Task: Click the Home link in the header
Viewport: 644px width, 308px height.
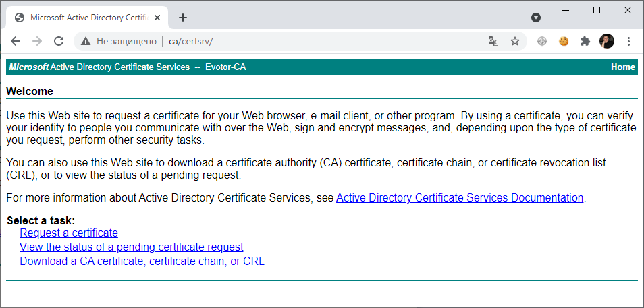Action: (622, 67)
